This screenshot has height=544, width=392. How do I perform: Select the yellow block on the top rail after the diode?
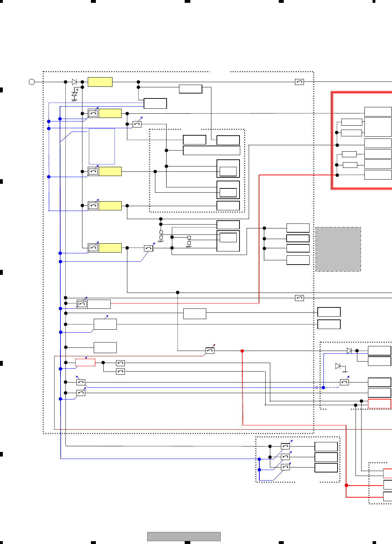(x=100, y=82)
